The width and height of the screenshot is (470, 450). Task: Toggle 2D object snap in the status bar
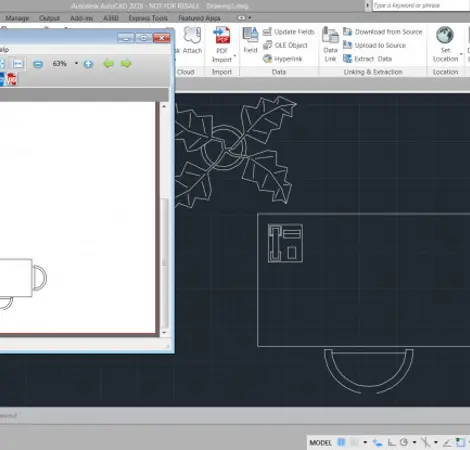[460, 442]
